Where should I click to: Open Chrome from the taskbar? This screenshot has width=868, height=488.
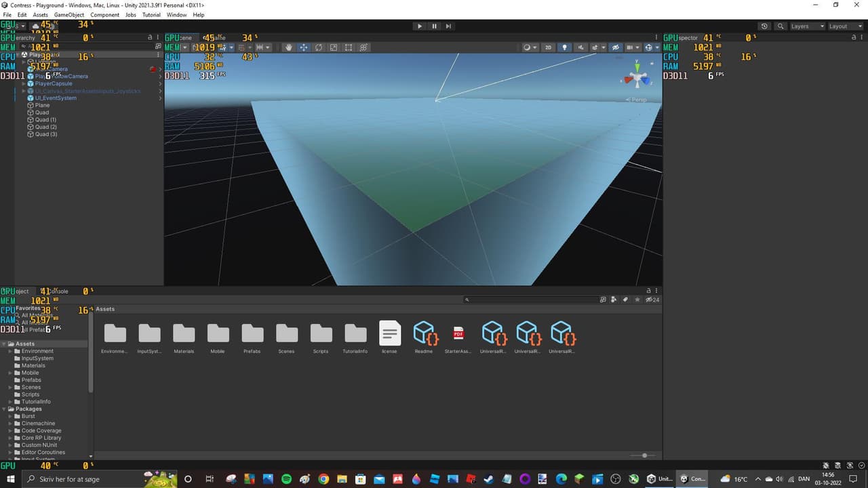tap(323, 479)
